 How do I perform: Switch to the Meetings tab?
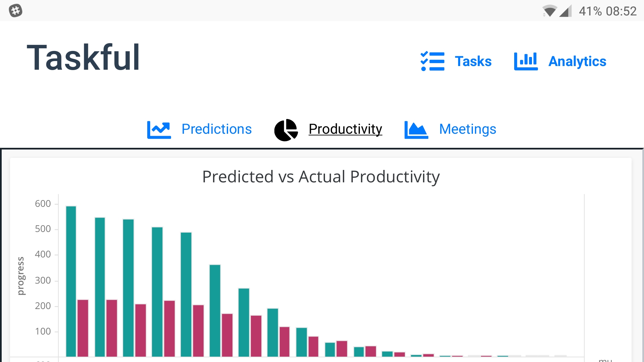tap(468, 129)
